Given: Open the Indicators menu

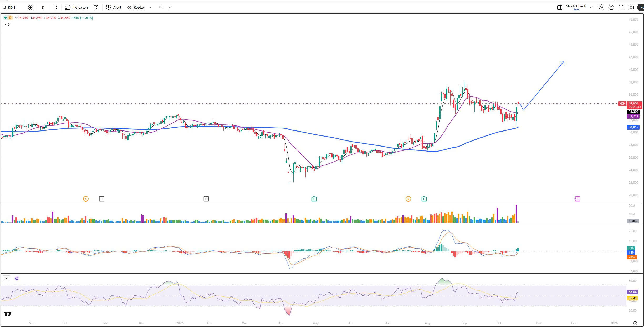Looking at the screenshot, I should [77, 7].
